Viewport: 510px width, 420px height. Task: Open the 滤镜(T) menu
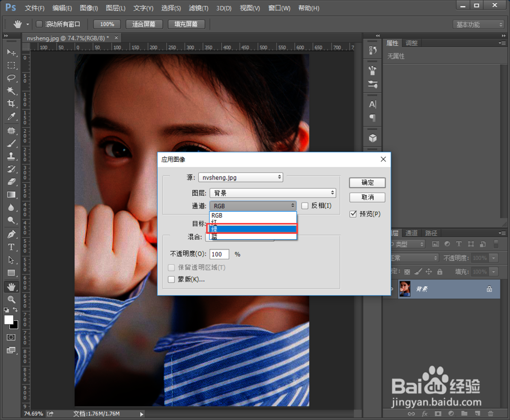coord(198,8)
